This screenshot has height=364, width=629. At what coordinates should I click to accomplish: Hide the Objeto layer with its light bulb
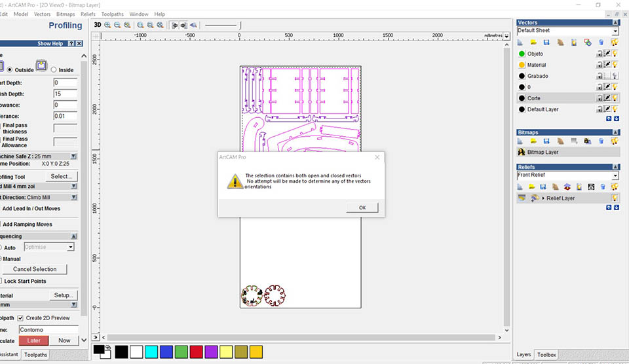tap(615, 54)
